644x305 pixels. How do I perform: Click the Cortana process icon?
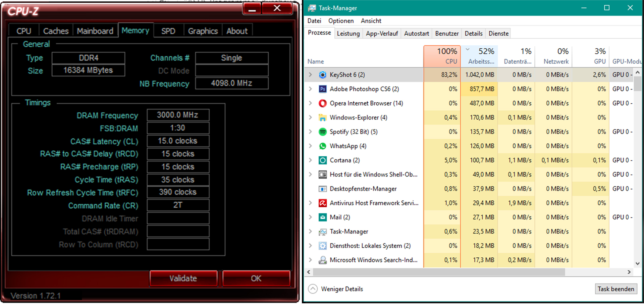(x=322, y=160)
